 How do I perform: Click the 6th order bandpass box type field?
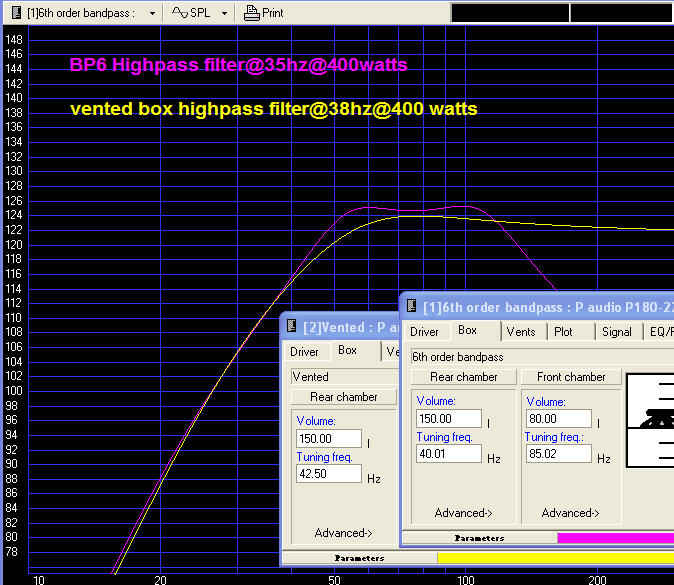point(542,357)
